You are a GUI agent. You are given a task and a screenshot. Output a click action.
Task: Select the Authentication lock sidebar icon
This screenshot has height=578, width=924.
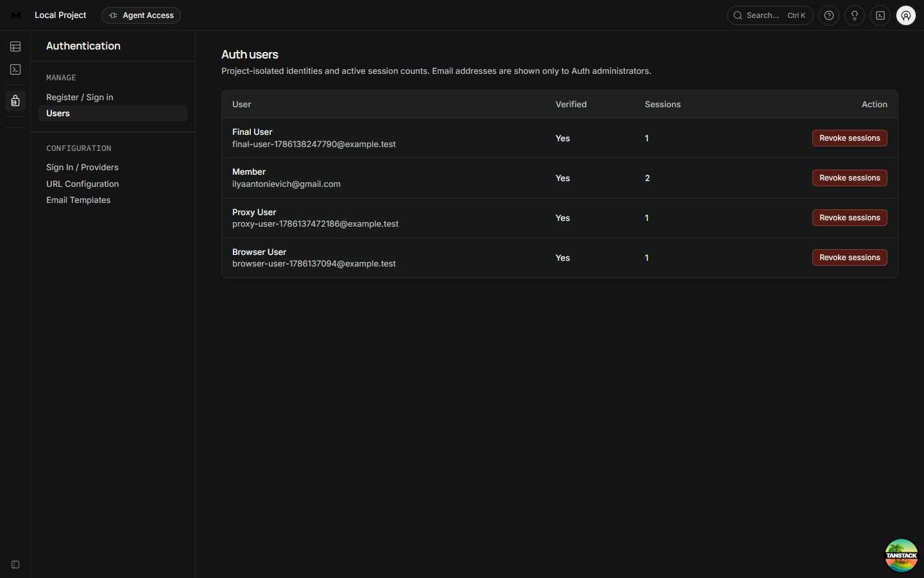(x=15, y=101)
